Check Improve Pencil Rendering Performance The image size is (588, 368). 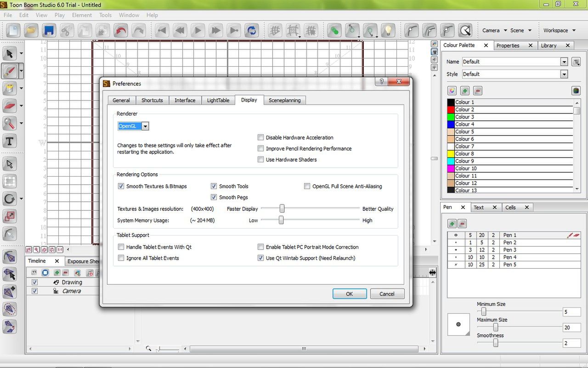pyautogui.click(x=261, y=149)
